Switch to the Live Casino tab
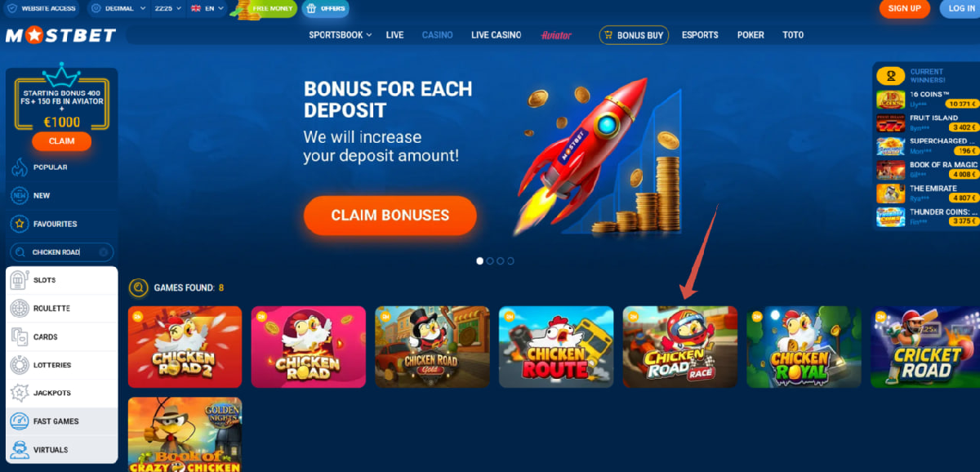980x472 pixels. click(x=496, y=35)
